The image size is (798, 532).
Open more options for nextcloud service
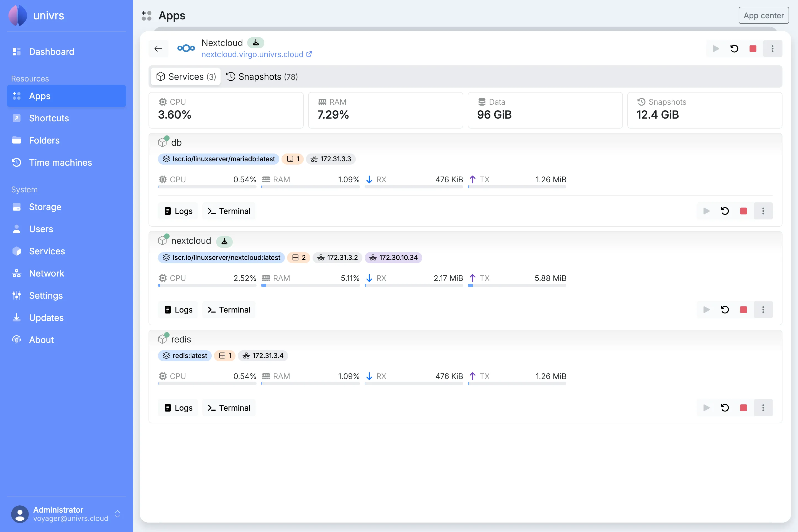(763, 310)
